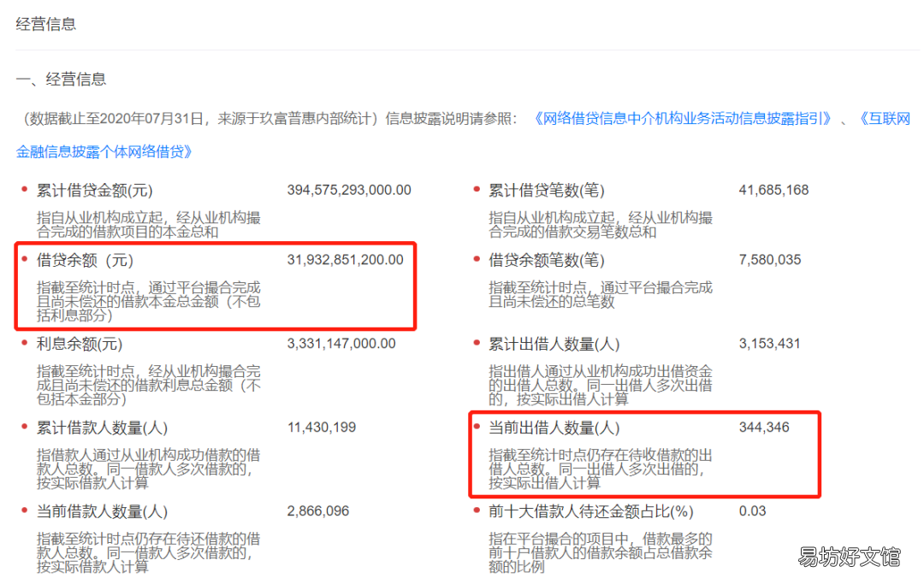
Task: Click the value 7,580,035
Action: click(x=770, y=260)
